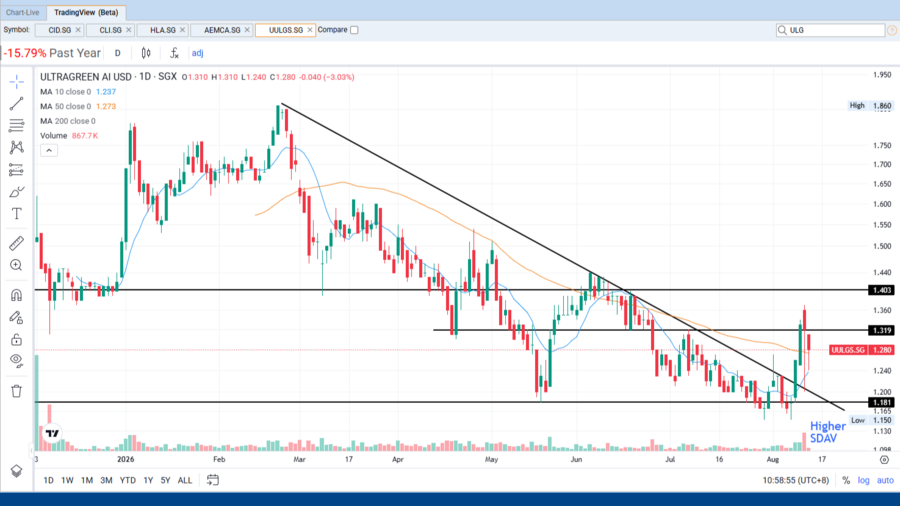Select the Text annotation tool
The height and width of the screenshot is (506, 900).
[16, 214]
